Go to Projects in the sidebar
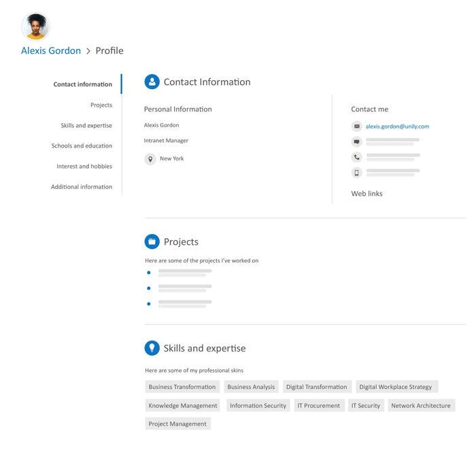 [101, 105]
